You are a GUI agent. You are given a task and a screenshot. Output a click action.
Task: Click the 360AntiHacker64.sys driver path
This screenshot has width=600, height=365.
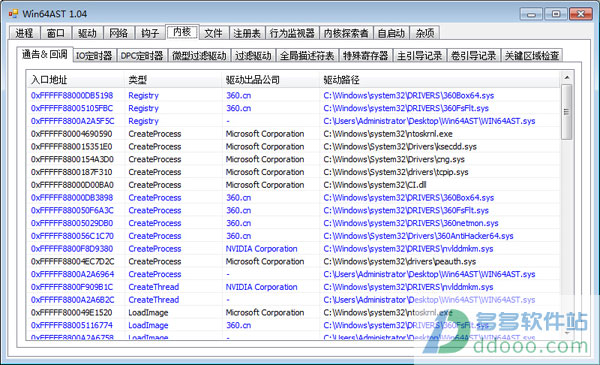418,236
